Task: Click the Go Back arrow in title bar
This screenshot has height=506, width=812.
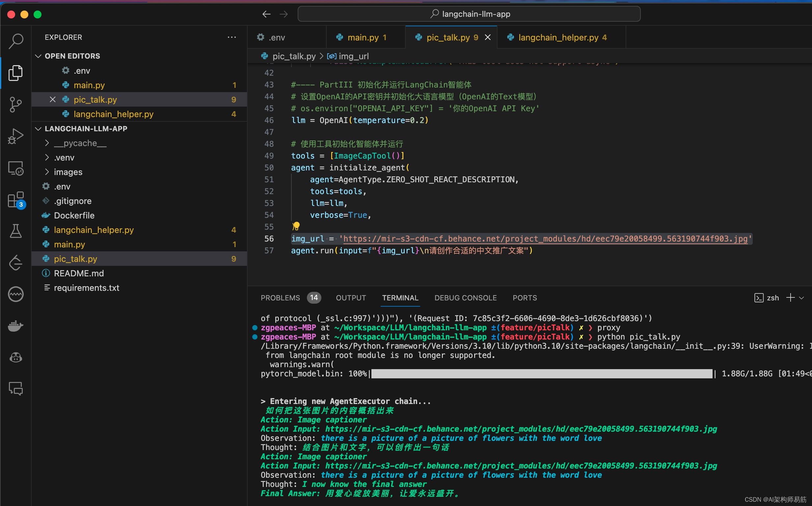Action: [266, 14]
